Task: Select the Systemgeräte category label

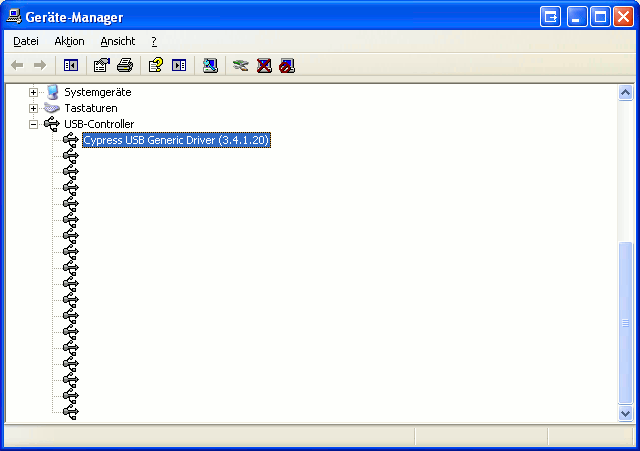Action: 98,92
